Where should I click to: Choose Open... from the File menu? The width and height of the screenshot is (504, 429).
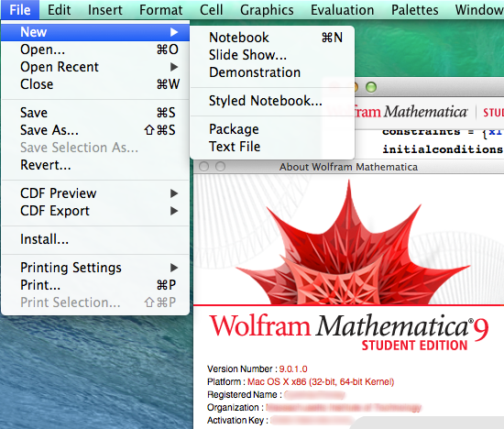(x=95, y=49)
